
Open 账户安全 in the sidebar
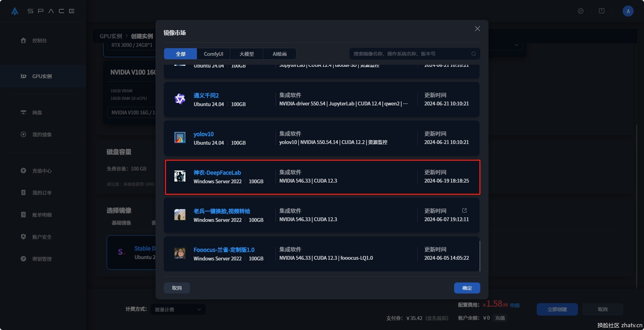point(43,237)
